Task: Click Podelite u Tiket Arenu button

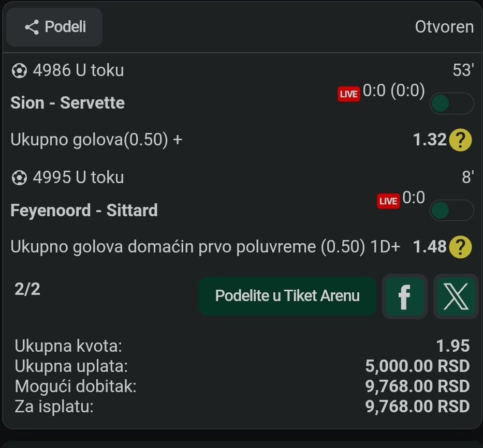Action: point(287,296)
